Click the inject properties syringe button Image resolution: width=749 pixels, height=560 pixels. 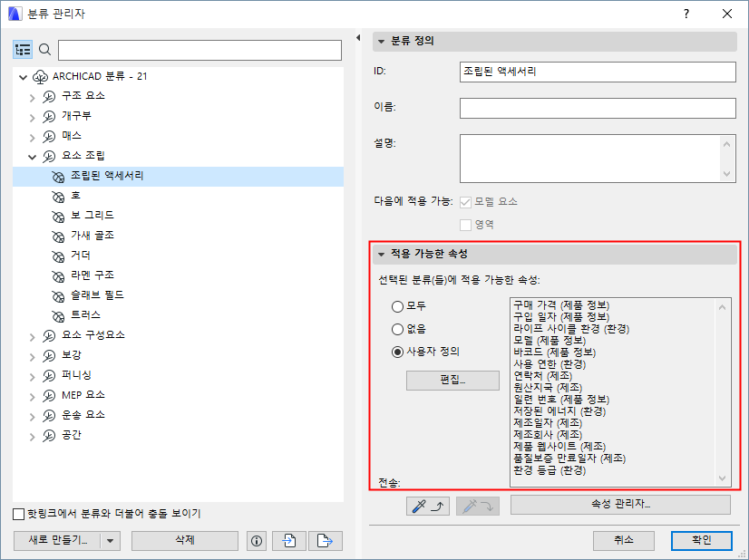[x=478, y=506]
